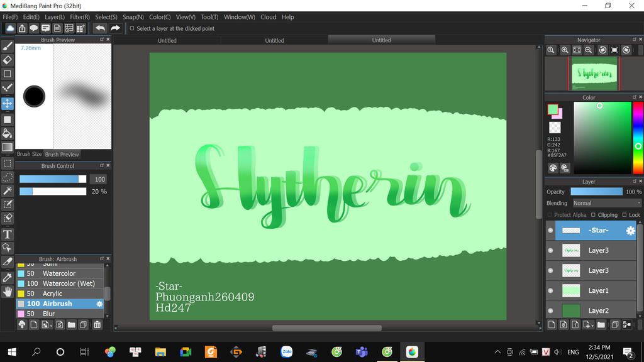Select the Blur brush
This screenshot has width=644, height=362.
pos(60,314)
